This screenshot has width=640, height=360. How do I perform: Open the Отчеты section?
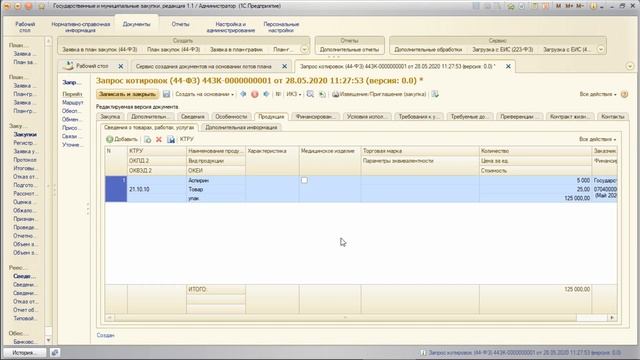[180, 24]
